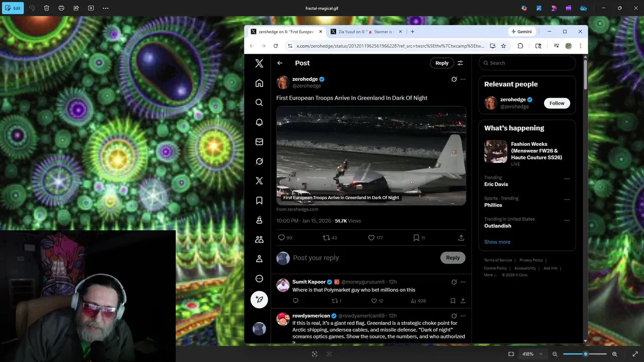Click the browser address bar URL
Viewport: 644px width, 362px height.
[390, 46]
